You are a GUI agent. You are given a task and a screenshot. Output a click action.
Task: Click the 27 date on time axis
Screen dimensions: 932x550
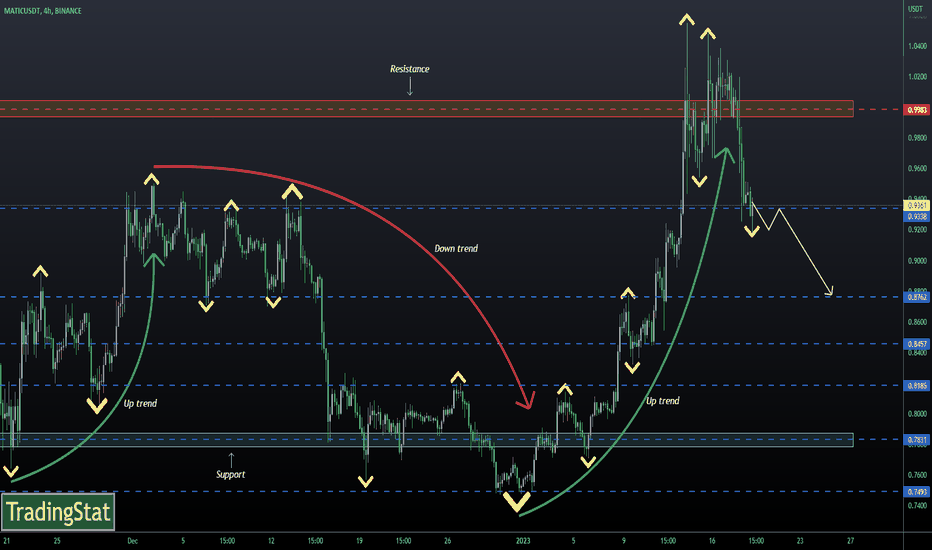coord(851,541)
